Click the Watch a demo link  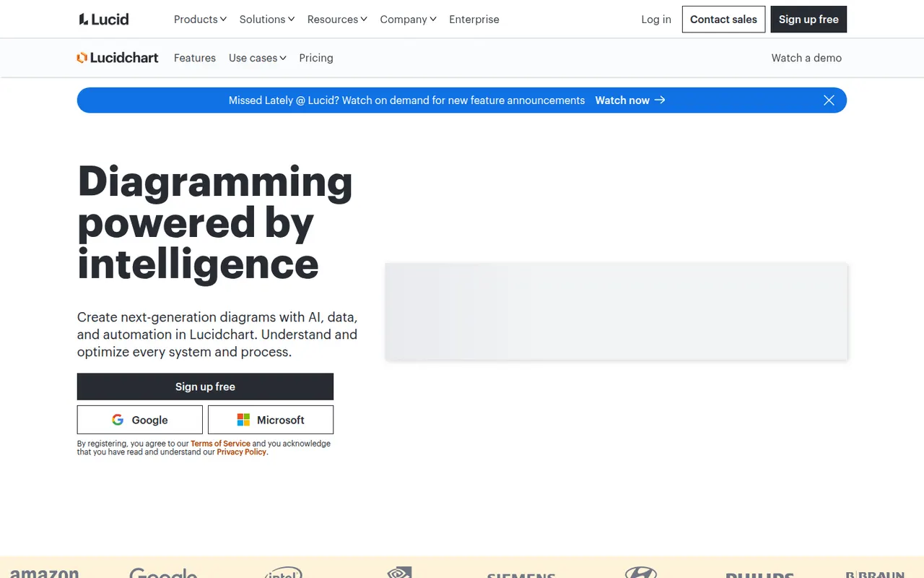tap(806, 58)
